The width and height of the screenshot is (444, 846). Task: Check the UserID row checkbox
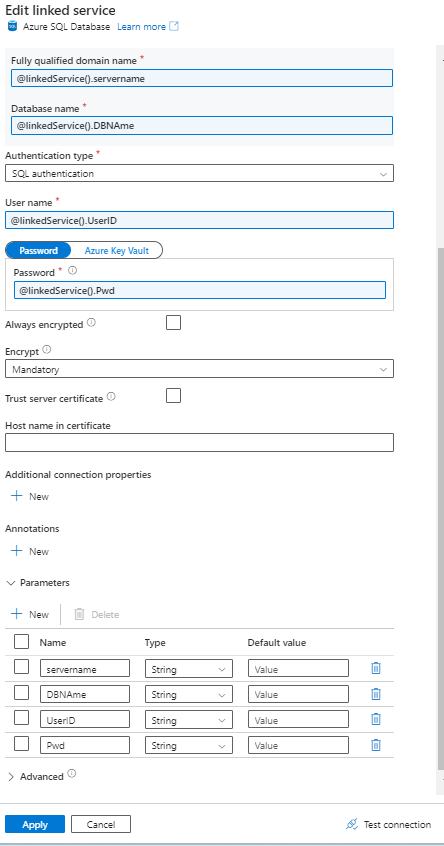(22, 718)
